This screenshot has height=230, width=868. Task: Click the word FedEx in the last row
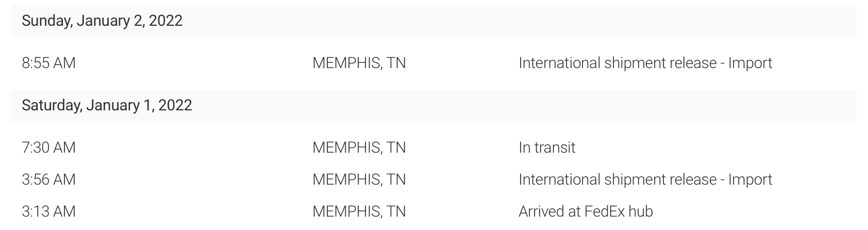tap(602, 211)
